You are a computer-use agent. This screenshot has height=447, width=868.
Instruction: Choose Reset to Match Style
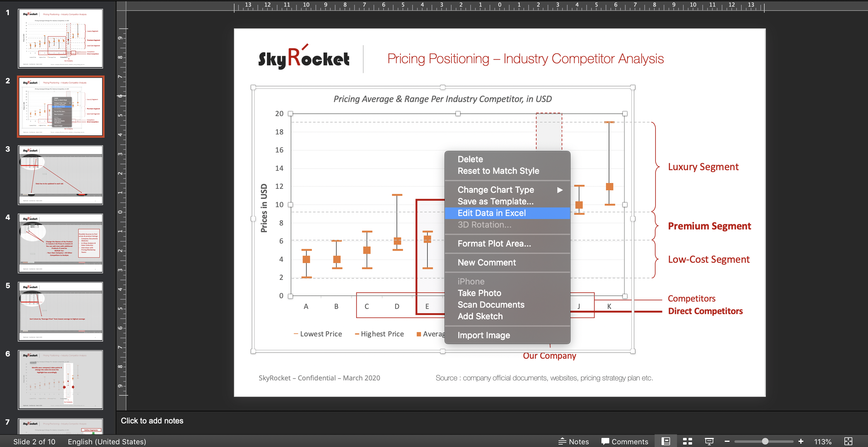pos(507,171)
